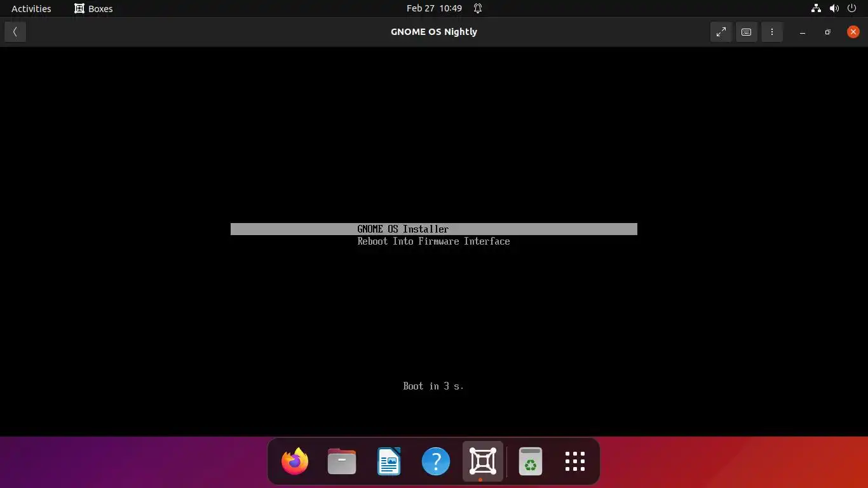
Task: Open Help from the dock
Action: (436, 461)
